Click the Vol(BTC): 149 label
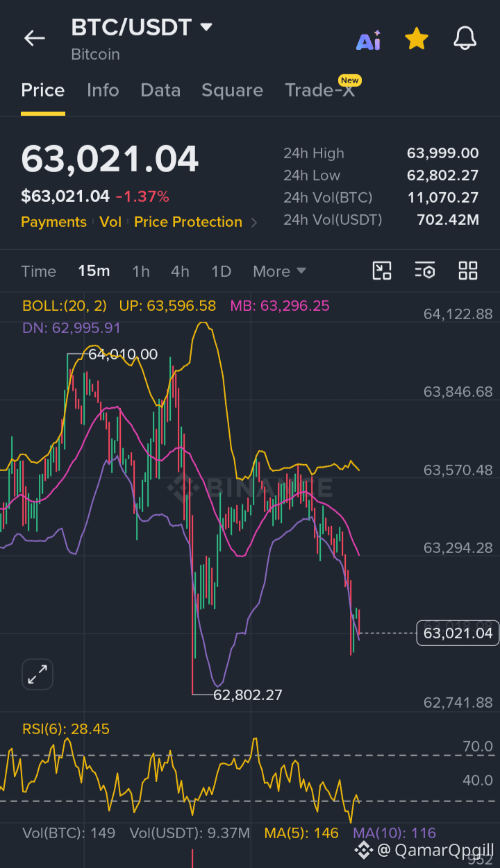 point(69,833)
